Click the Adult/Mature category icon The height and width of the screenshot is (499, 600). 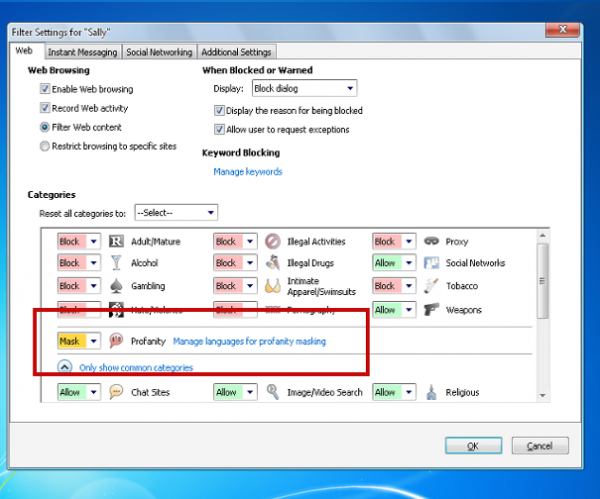[116, 241]
